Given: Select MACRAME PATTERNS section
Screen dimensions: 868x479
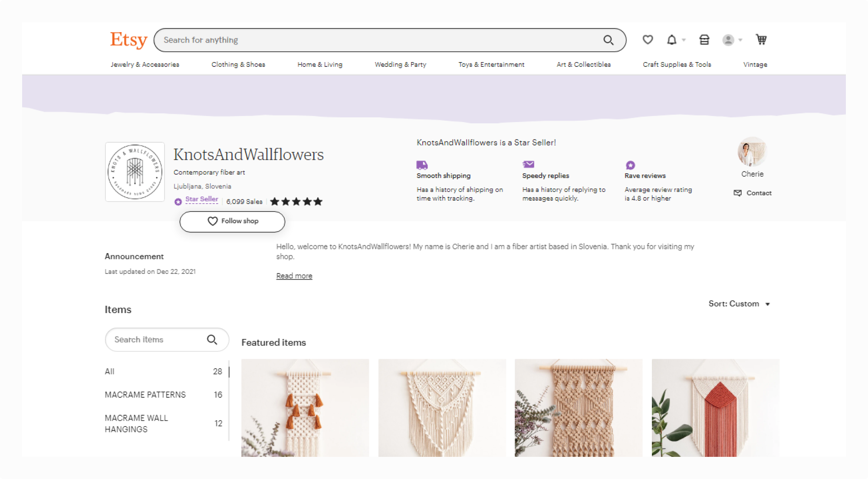Looking at the screenshot, I should coord(164,395).
